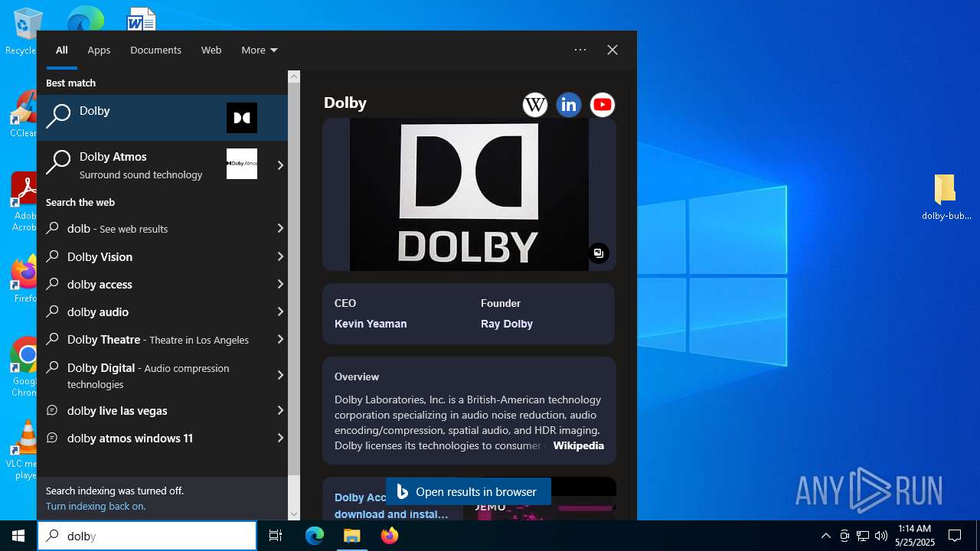This screenshot has height=551, width=980.
Task: Expand the Dolby Atmos result chevron
Action: click(280, 165)
